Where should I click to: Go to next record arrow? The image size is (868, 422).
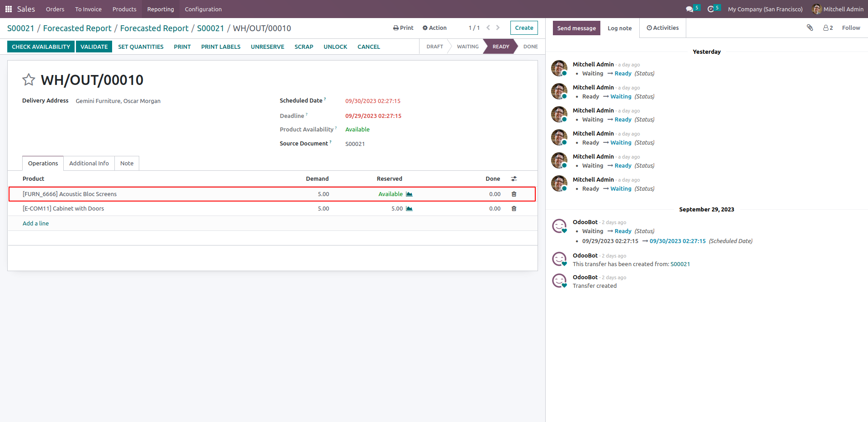(x=498, y=28)
